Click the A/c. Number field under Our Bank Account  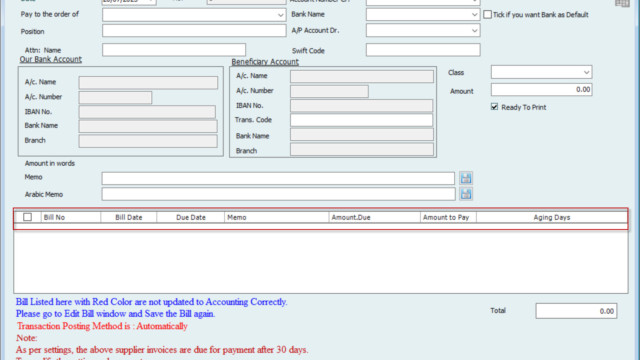click(115, 97)
